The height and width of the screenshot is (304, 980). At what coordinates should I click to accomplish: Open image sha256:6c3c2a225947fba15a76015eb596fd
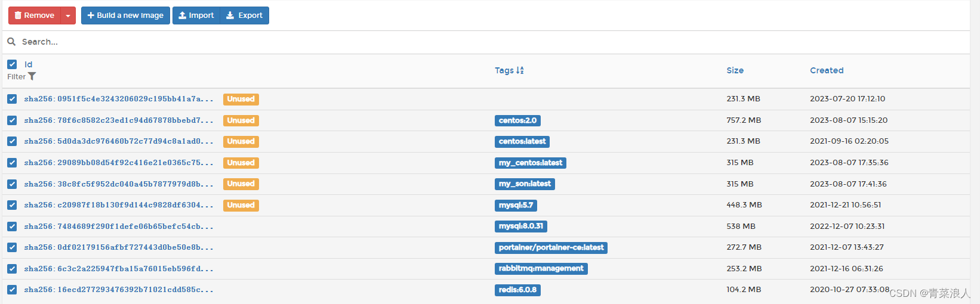coord(119,269)
